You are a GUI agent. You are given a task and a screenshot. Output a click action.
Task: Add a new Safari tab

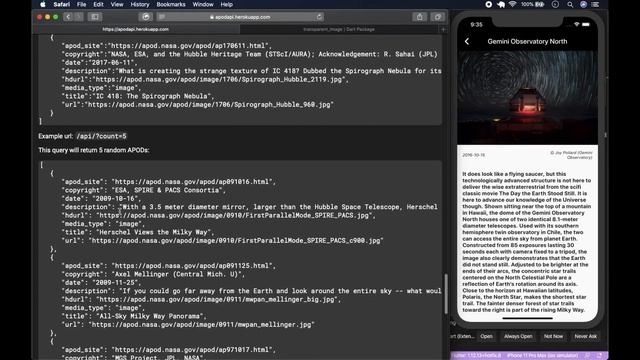(443, 29)
